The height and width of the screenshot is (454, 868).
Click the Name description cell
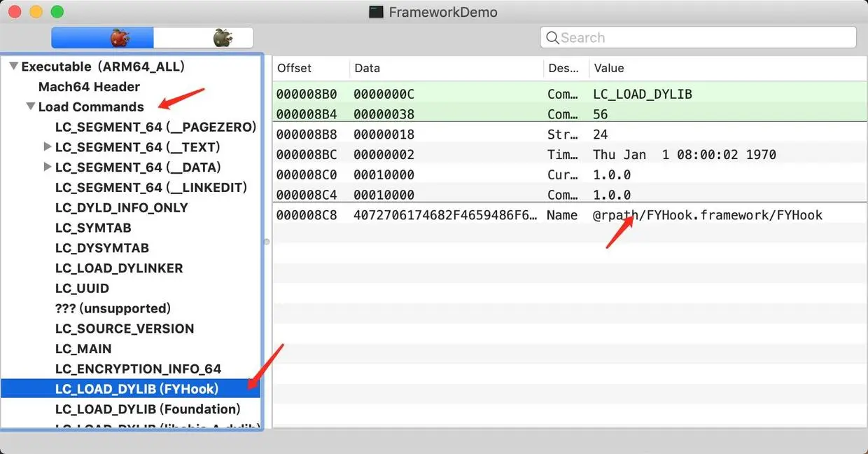point(562,215)
